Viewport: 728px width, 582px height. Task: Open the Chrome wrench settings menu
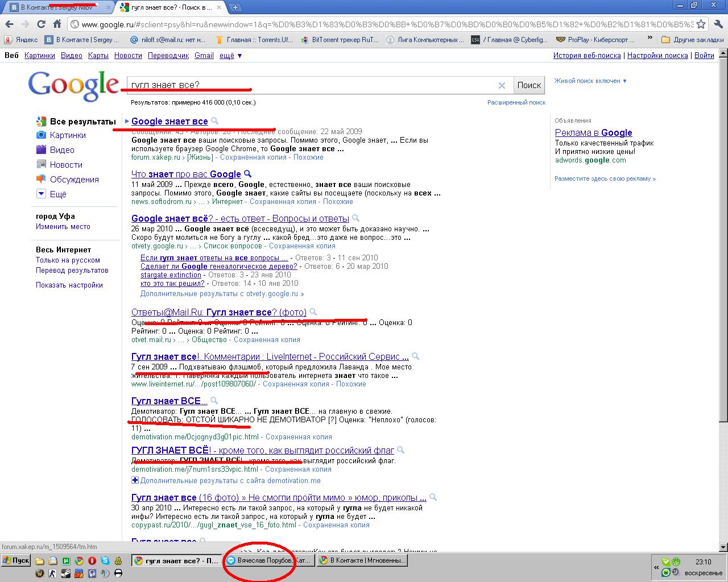coord(717,24)
